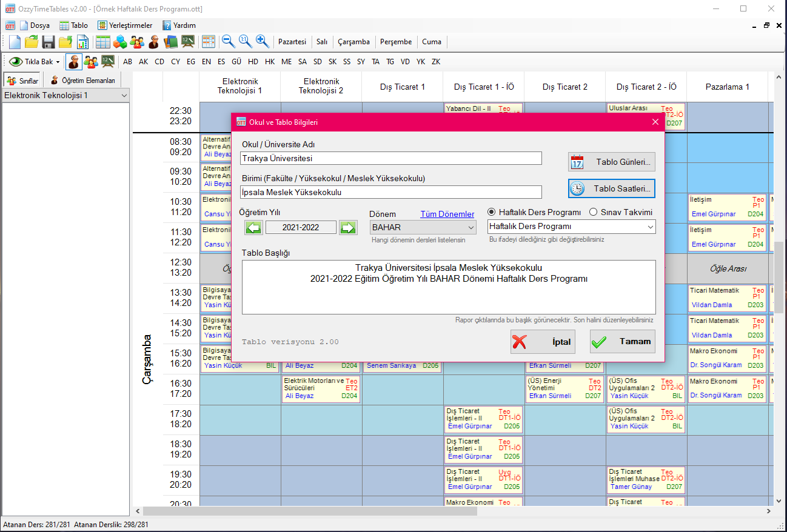This screenshot has width=787, height=532.
Task: Open a file using the folder toolbar icon
Action: pyautogui.click(x=32, y=41)
